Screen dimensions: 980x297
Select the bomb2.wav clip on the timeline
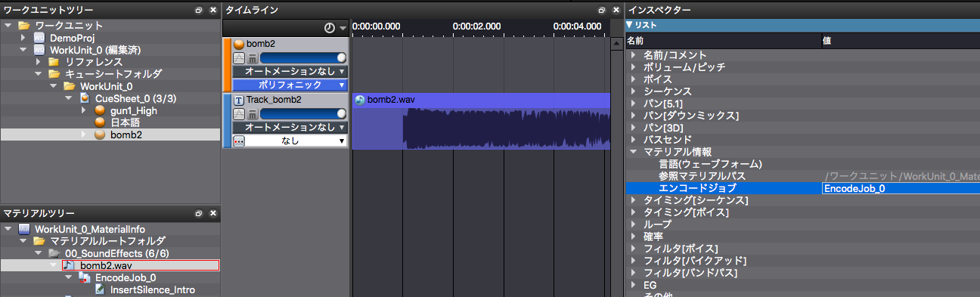tap(481, 121)
